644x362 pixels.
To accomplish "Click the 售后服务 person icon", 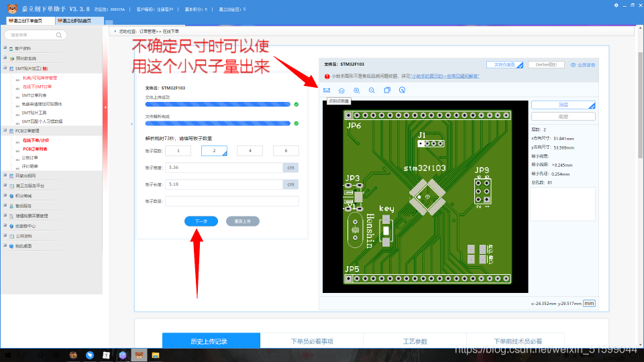I will coord(11,206).
